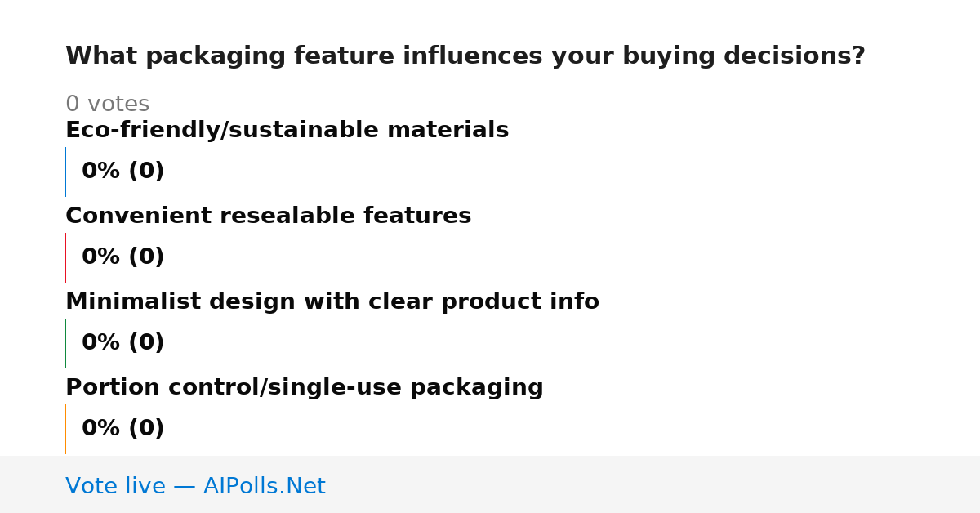Choose Portion control/single-use packaging option

pyautogui.click(x=304, y=387)
